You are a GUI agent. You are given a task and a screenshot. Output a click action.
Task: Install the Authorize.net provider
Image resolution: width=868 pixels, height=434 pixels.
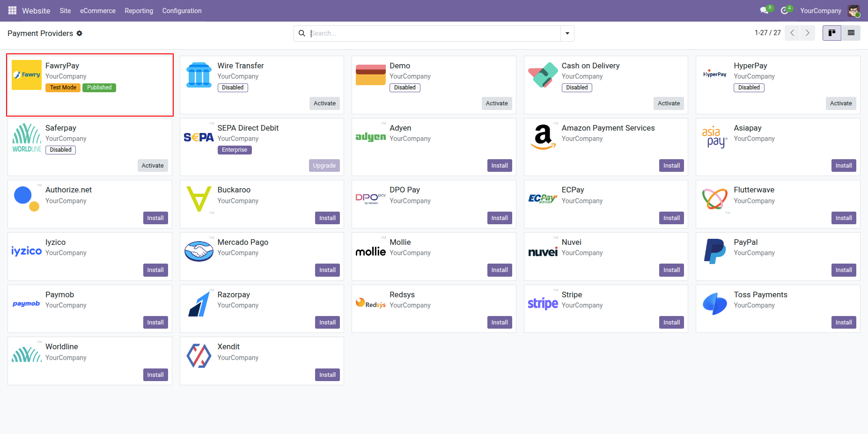click(x=155, y=218)
